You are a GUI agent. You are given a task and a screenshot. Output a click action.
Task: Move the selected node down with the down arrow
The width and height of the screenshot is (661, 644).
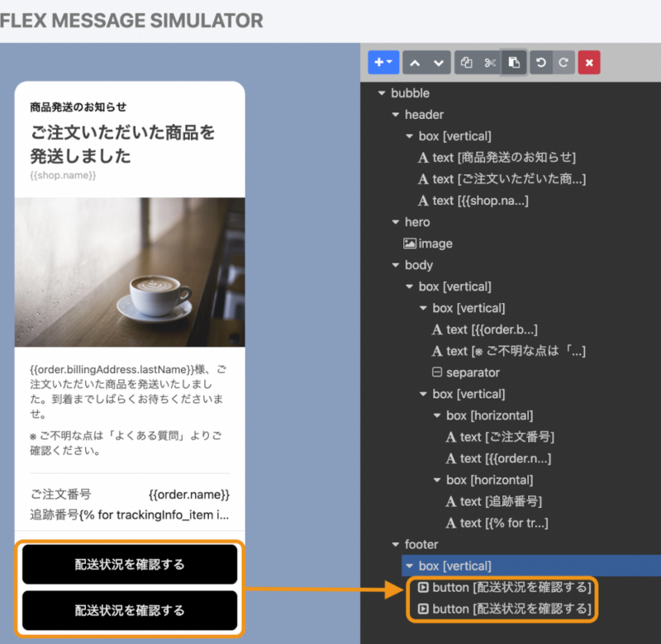[439, 63]
